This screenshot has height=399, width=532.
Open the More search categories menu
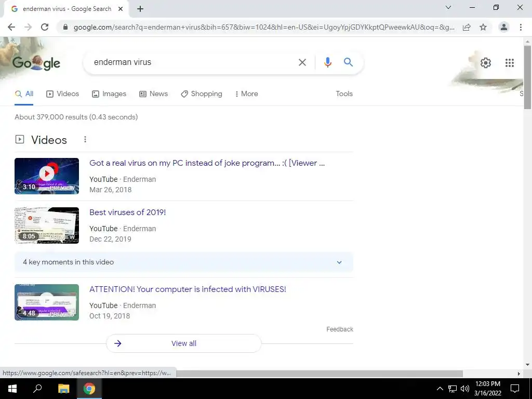(x=247, y=94)
